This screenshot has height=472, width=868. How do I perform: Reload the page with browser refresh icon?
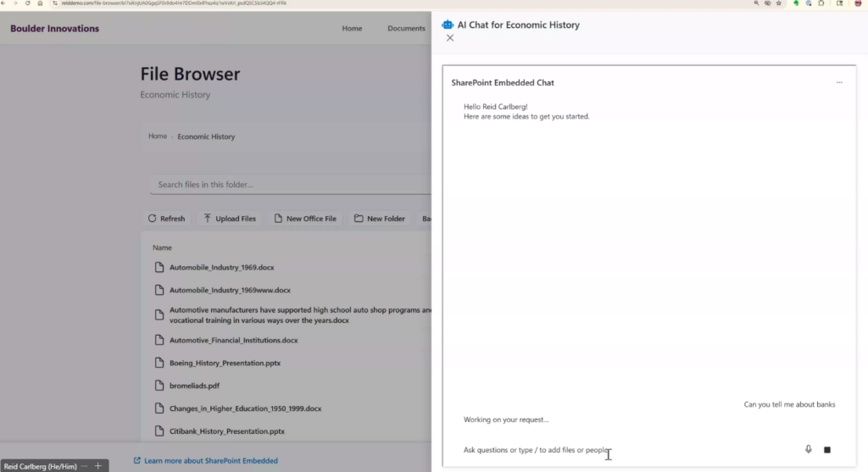pos(28,3)
